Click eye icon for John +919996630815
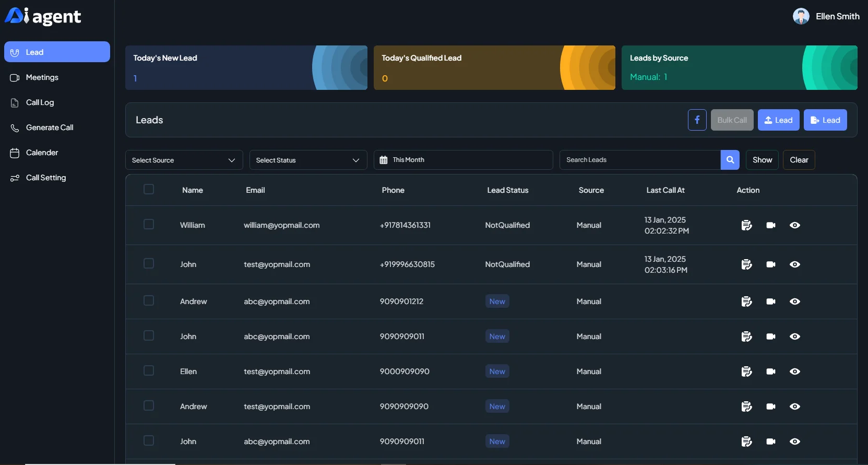 point(795,264)
